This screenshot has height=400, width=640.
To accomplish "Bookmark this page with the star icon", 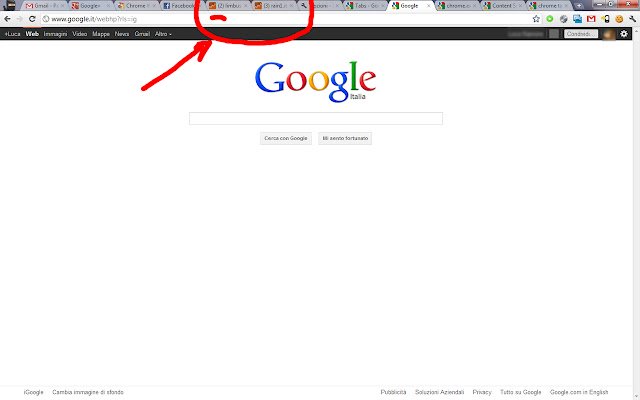I will click(x=536, y=19).
